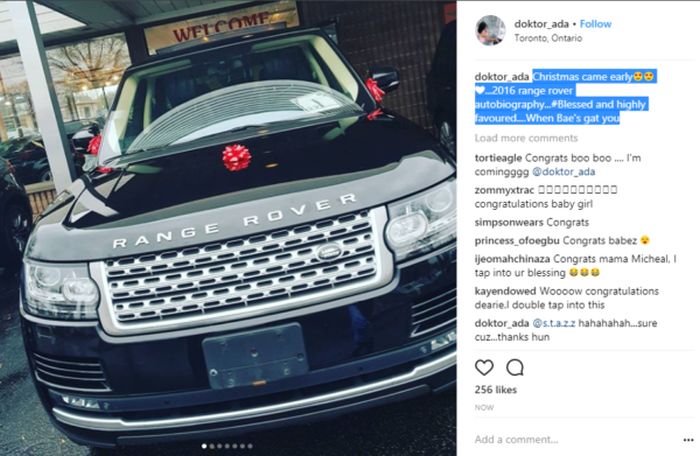Screen dimensions: 700x456
Task: Click the doktor_ada username in header
Action: [541, 24]
